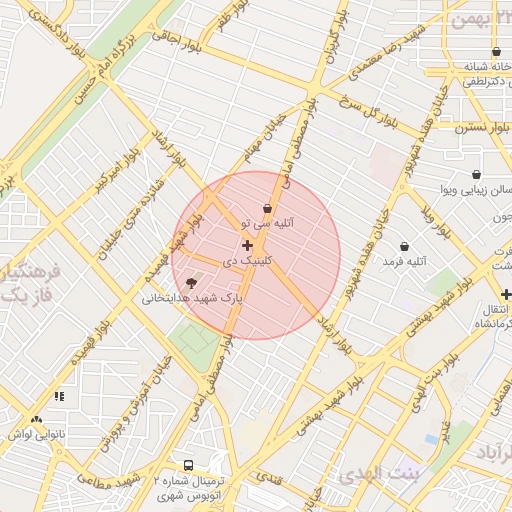Click the bakery icon above نانوایی لواش
The image size is (512, 512).
click(x=36, y=420)
